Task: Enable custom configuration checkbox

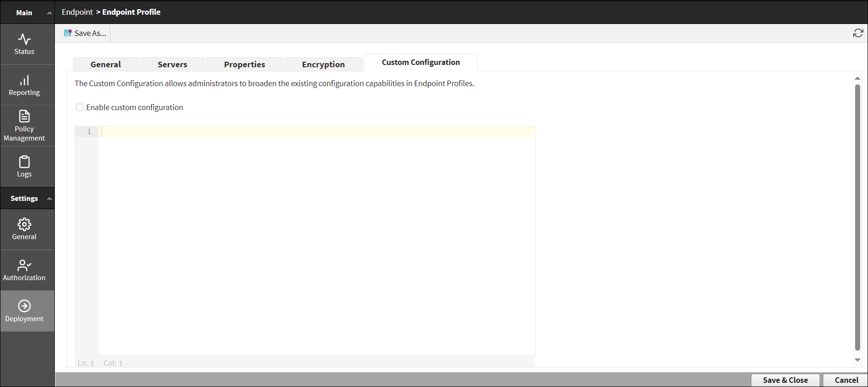Action: click(80, 107)
